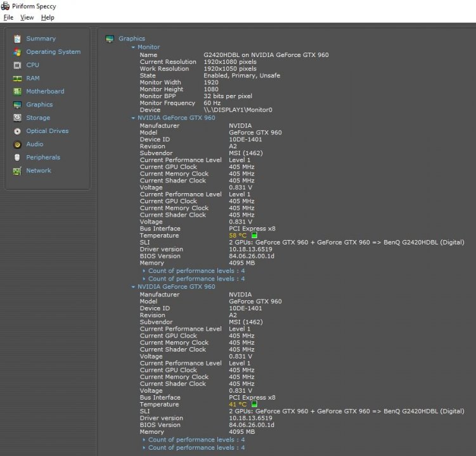The width and height of the screenshot is (476, 456).
Task: Open the Optical Drives section
Action: tap(48, 131)
